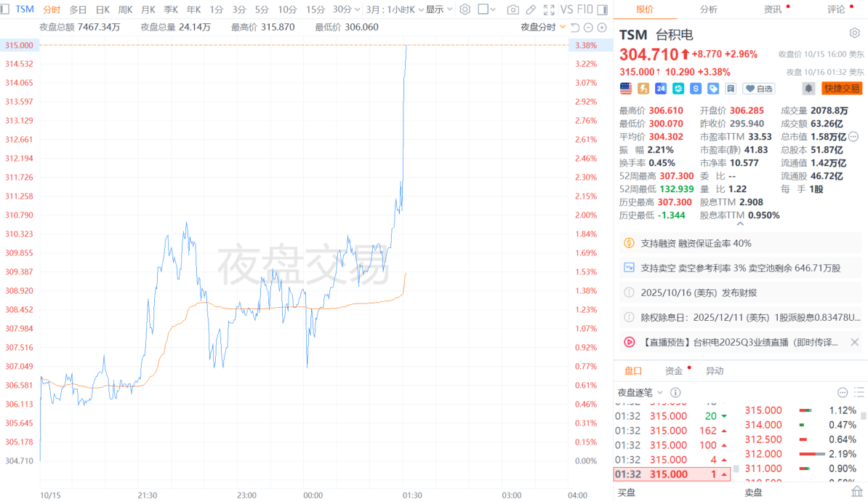Select the drawing pencil tool
Screen dimensions: 868x502
(x=531, y=9)
